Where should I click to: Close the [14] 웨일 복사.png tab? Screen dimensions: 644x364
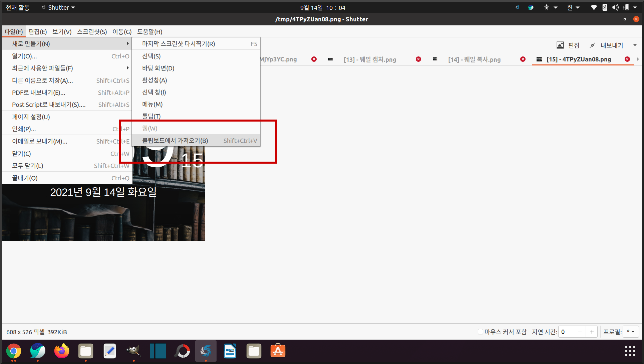pyautogui.click(x=523, y=59)
